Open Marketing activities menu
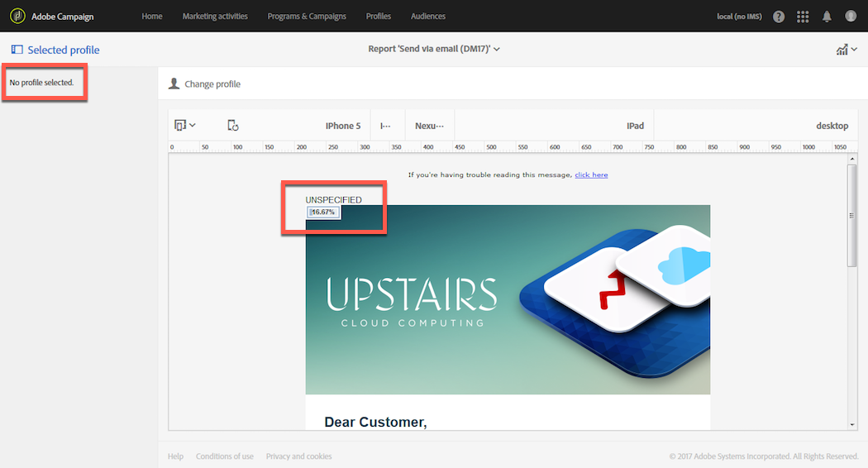 coord(215,16)
